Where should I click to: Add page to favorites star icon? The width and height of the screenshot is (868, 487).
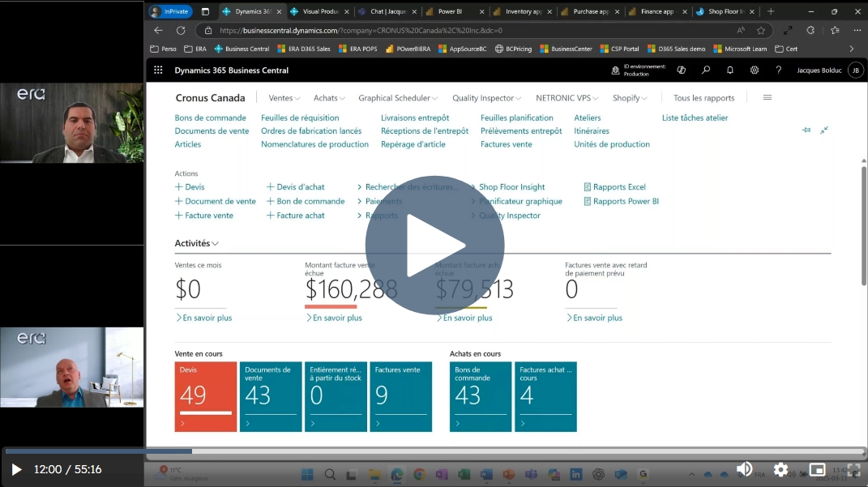[x=761, y=31]
